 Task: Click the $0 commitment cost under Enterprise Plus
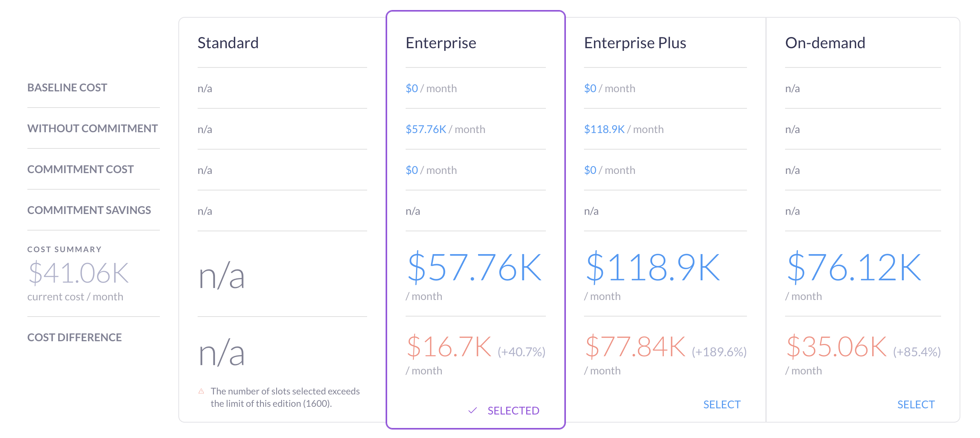[x=591, y=170]
